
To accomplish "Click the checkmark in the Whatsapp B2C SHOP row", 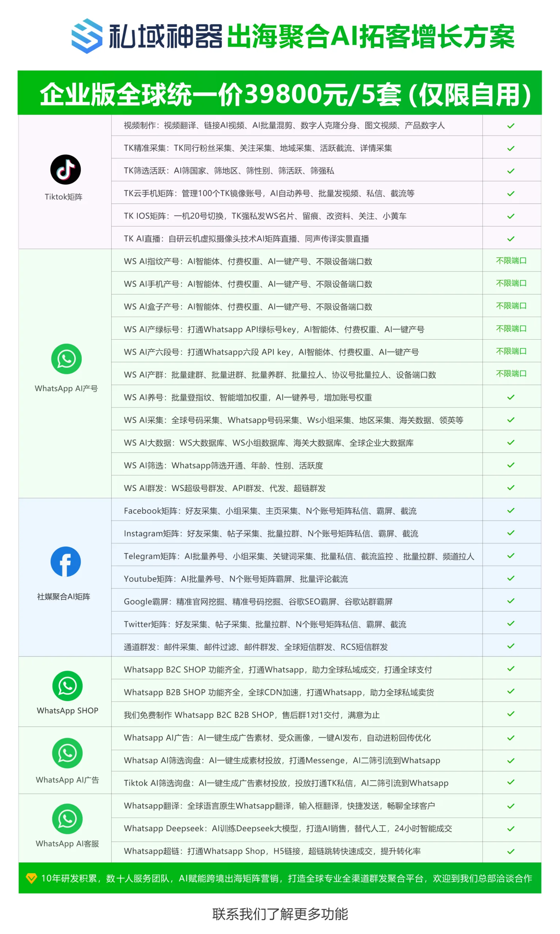I will coord(511,669).
